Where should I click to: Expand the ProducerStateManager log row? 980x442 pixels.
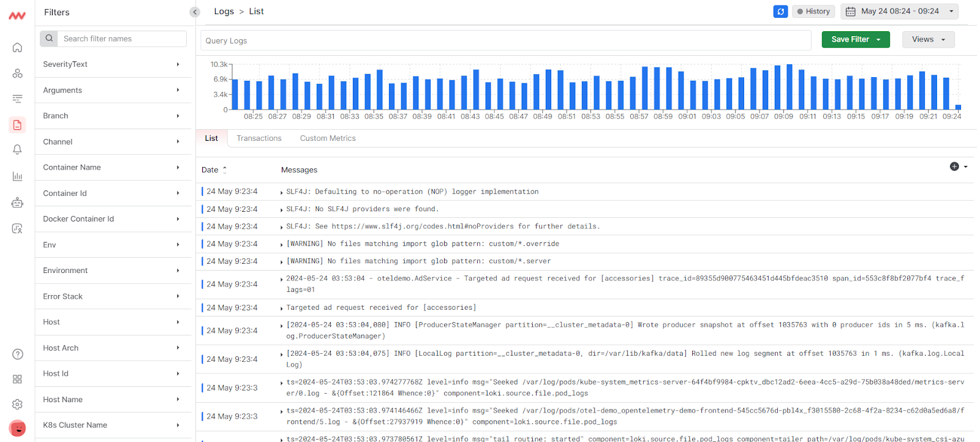(x=281, y=325)
